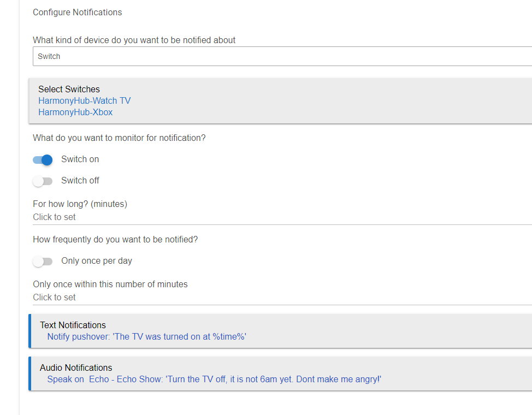
Task: Turn on the Only once per day toggle
Action: (43, 262)
